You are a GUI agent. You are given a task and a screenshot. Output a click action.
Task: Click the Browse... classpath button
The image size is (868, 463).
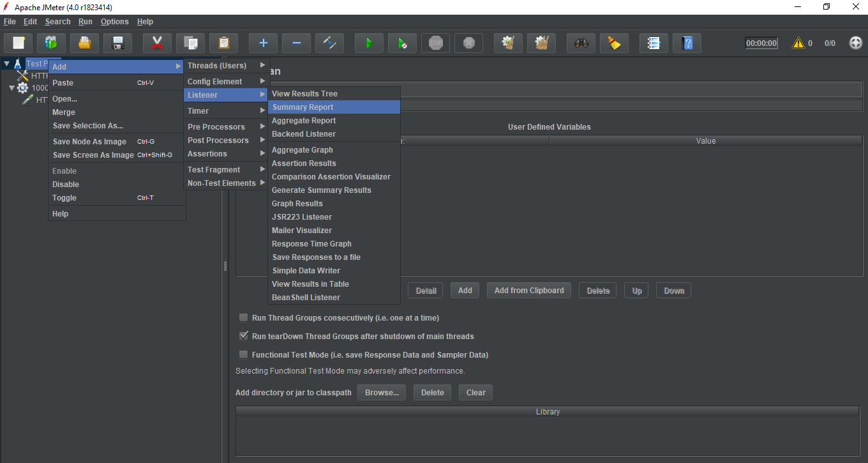pos(382,393)
